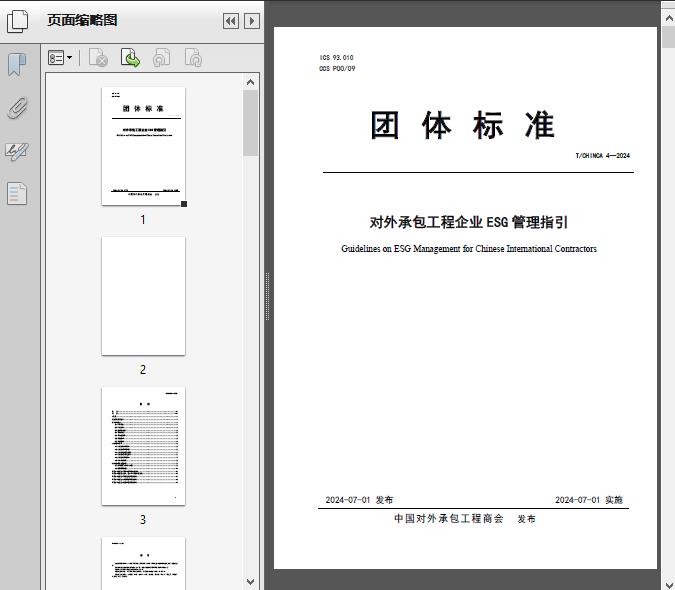Click the thumbnail panel scrollbar thumb
Image resolution: width=675 pixels, height=590 pixels.
(x=251, y=123)
